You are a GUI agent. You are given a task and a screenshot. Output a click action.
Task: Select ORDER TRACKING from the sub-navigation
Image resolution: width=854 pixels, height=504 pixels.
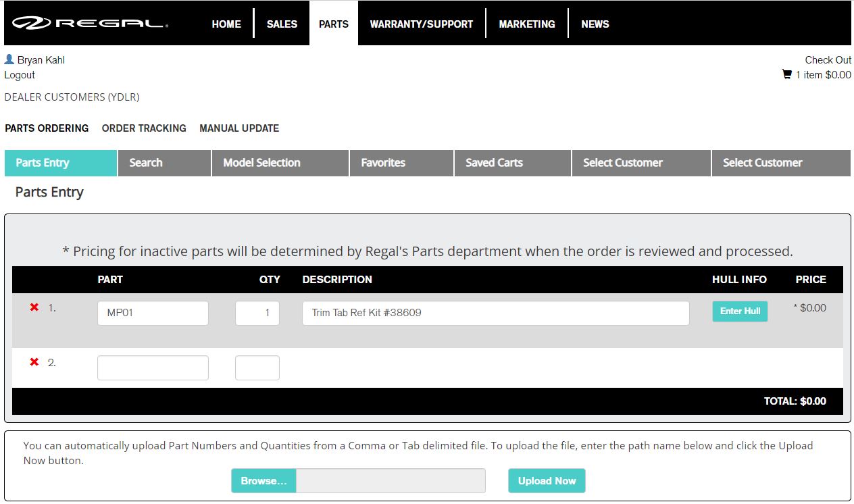(x=144, y=128)
